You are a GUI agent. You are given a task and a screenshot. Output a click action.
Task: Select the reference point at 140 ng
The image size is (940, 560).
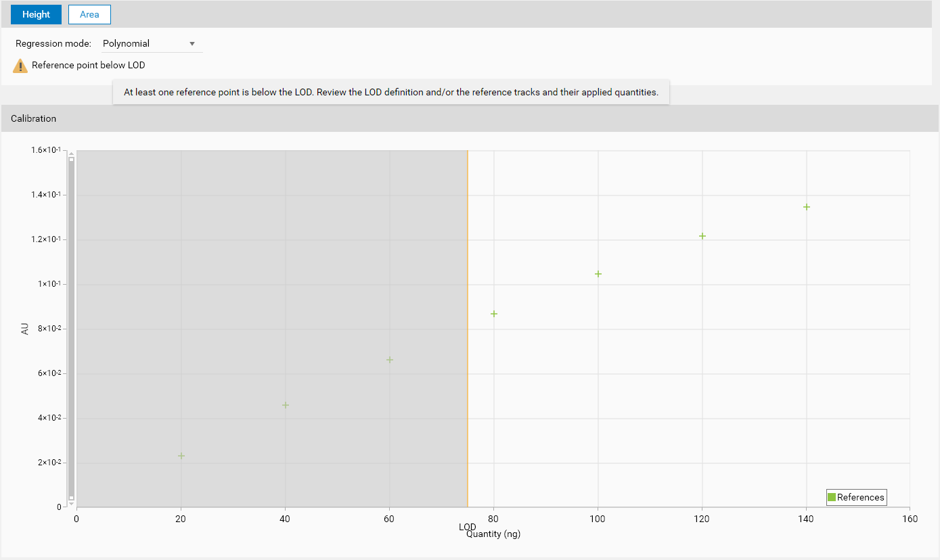pos(807,207)
